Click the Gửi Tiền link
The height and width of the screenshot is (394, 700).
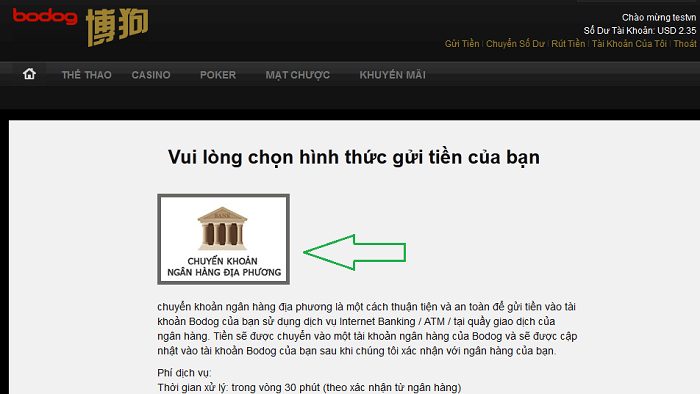[462, 44]
